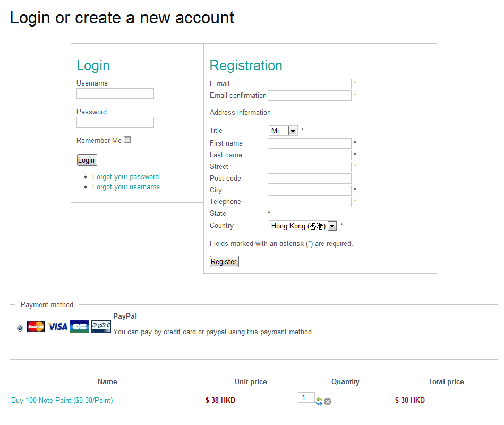504x425 pixels.
Task: Select the PayPal payment method radio
Action: (x=20, y=328)
